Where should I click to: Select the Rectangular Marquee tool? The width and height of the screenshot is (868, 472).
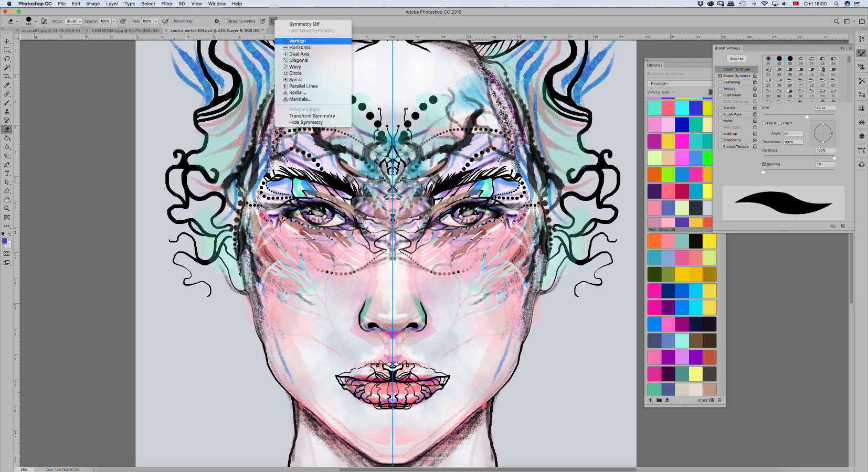(7, 50)
